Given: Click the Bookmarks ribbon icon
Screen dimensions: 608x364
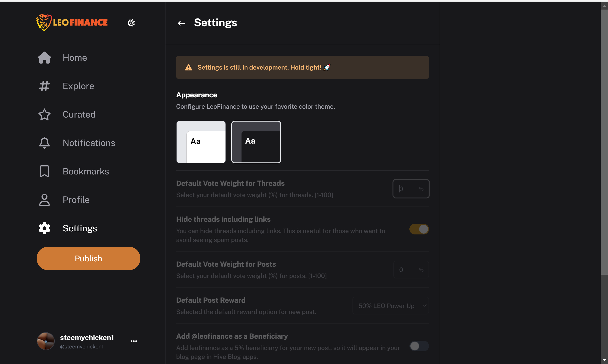Looking at the screenshot, I should pos(44,171).
